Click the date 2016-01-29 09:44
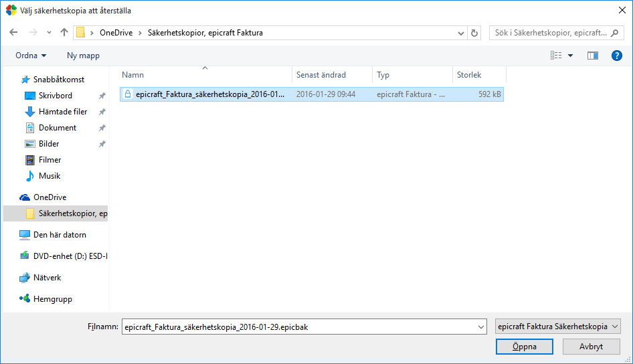633x364 pixels. pos(326,94)
